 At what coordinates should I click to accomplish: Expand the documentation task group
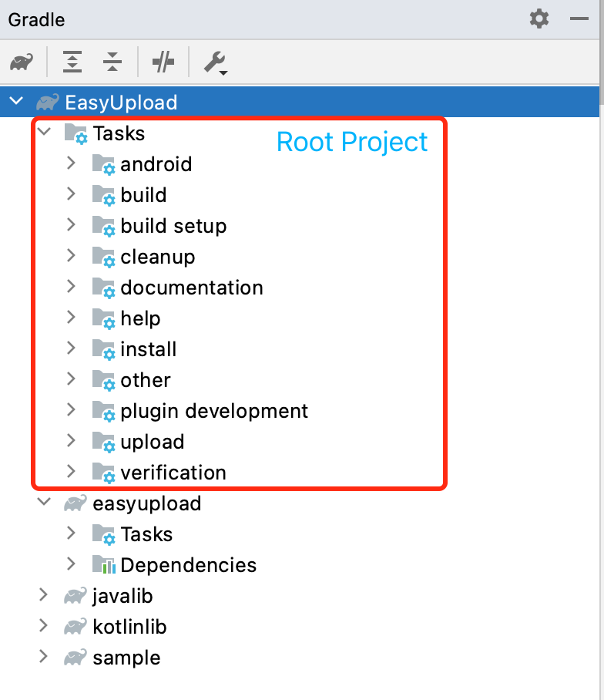click(71, 286)
